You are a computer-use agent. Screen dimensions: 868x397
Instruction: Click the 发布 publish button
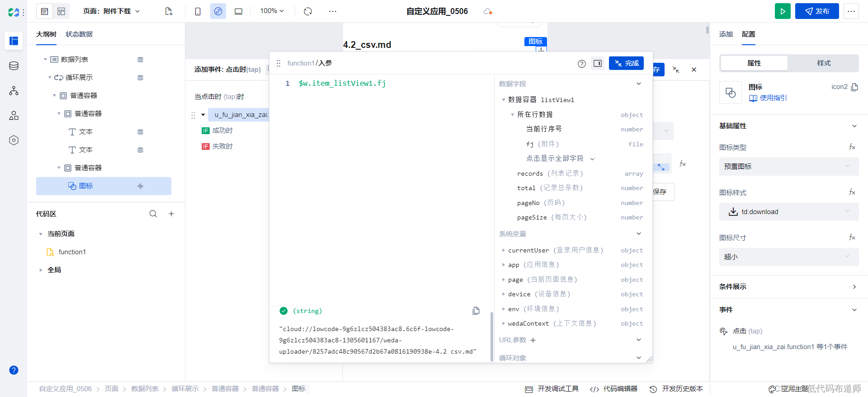[x=817, y=11]
